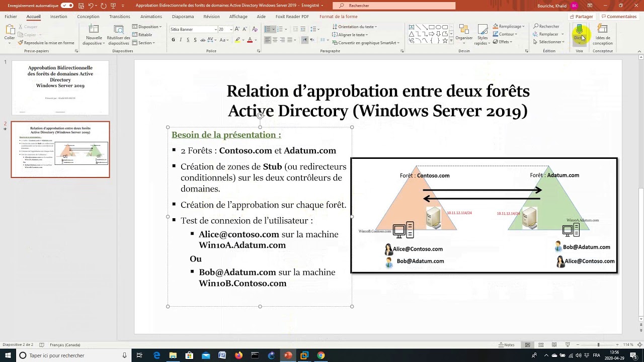Toggle italic I formatting

click(181, 40)
